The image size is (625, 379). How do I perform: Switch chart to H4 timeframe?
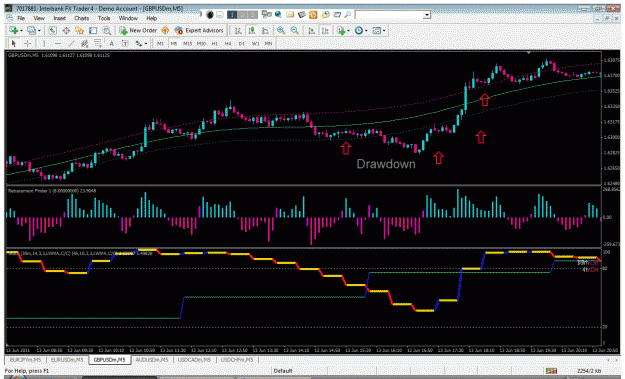[x=228, y=43]
